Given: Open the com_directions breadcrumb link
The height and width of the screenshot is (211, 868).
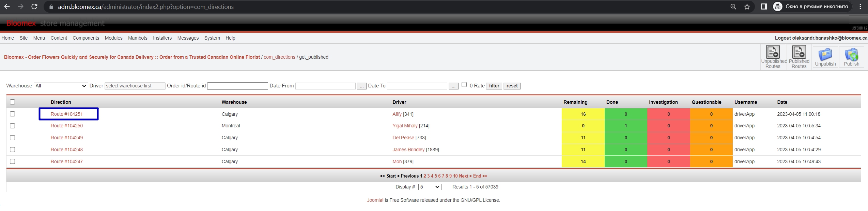Looking at the screenshot, I should tap(279, 57).
